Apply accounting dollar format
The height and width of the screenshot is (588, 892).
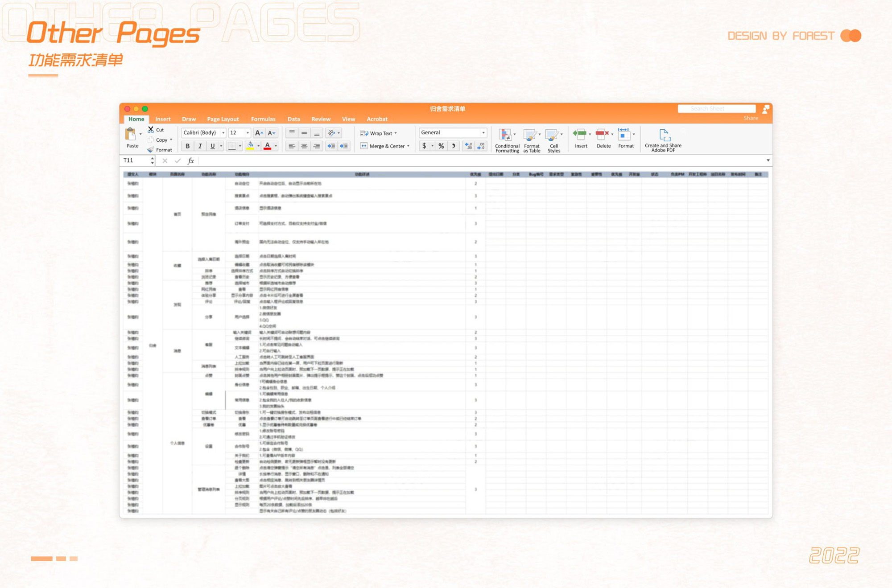[424, 146]
